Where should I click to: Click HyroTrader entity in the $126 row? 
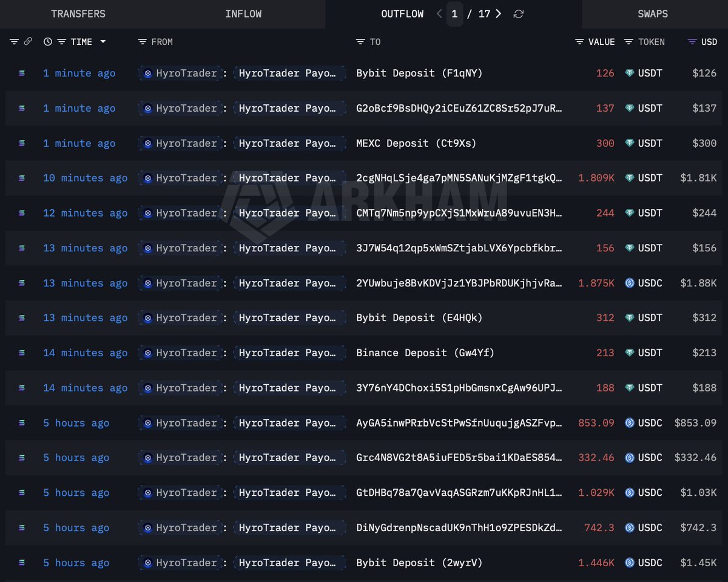pos(180,73)
